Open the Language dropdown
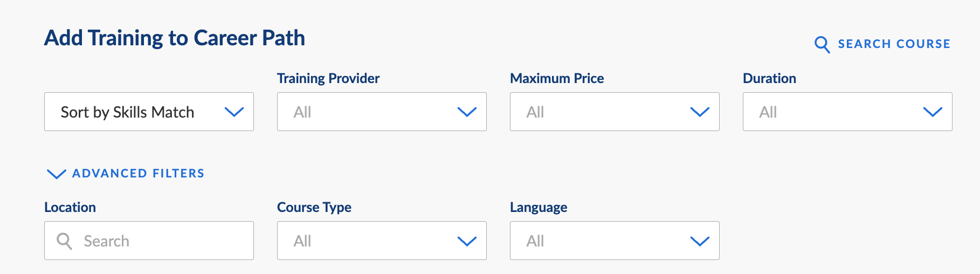Screen dimensions: 980x274 615,241
